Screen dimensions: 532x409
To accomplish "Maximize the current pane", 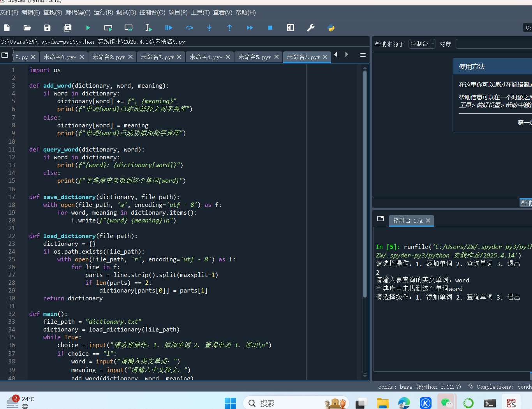I will point(291,28).
